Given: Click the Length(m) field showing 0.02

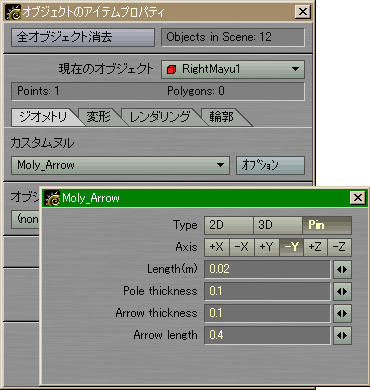Looking at the screenshot, I should coord(267,269).
